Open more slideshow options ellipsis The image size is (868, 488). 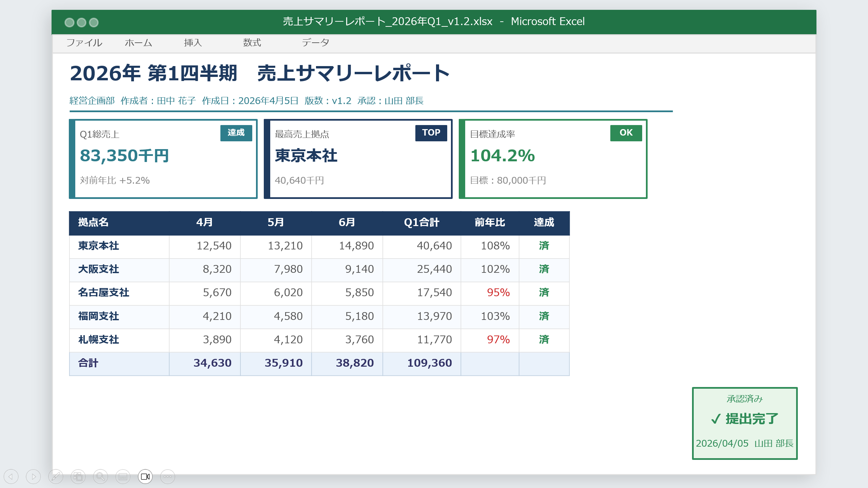click(x=167, y=477)
